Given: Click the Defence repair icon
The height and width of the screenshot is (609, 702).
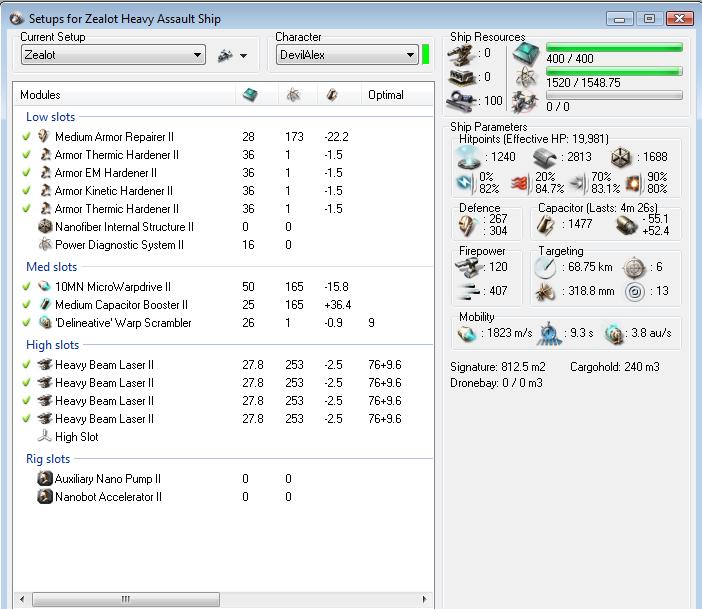Looking at the screenshot, I should 467,226.
